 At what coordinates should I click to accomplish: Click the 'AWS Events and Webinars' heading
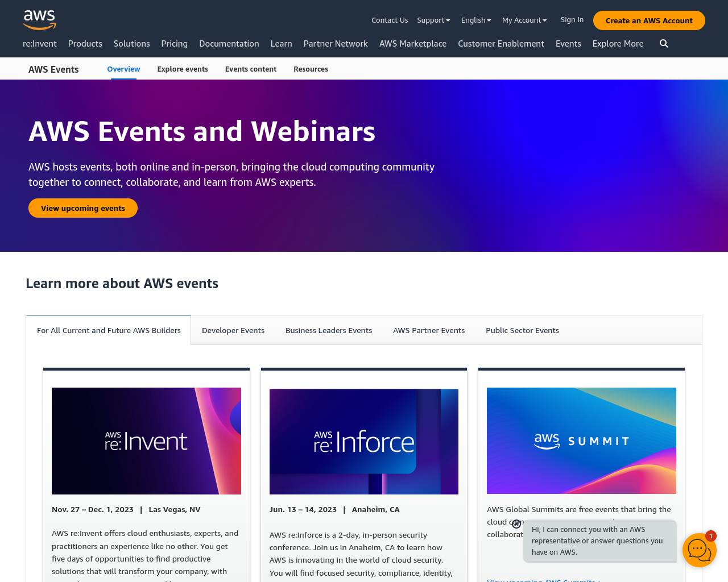pyautogui.click(x=202, y=131)
